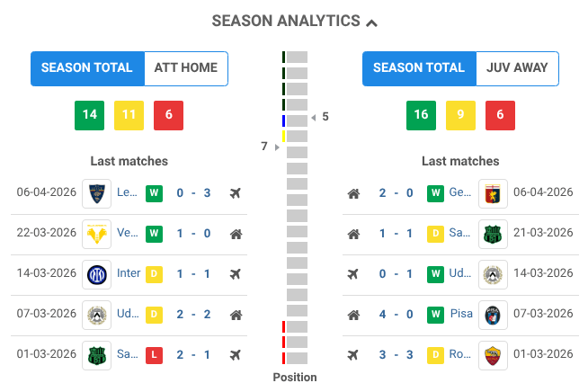
Task: Click the yellow 11 draws badge
Action: [129, 115]
